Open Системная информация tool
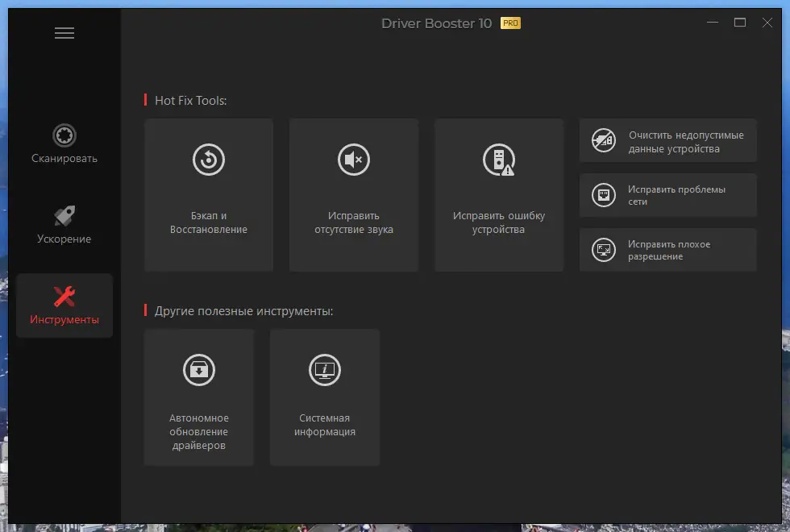Image resolution: width=790 pixels, height=532 pixels. [324, 397]
